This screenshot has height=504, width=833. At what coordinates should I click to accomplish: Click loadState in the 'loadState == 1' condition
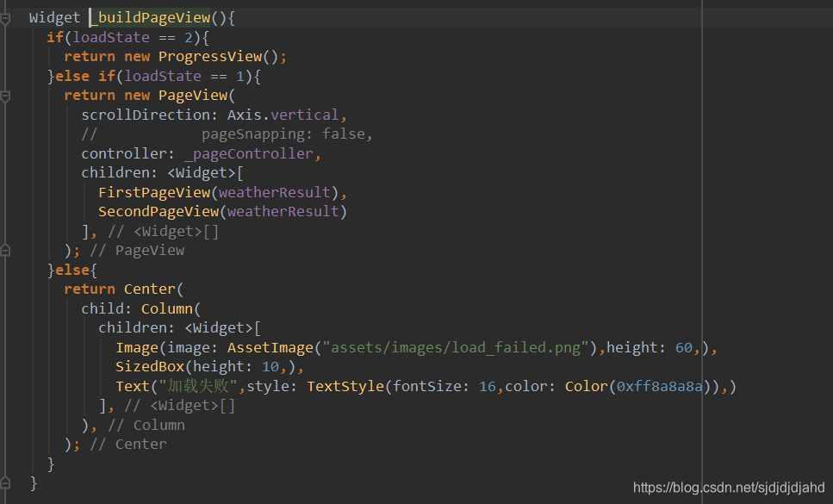tap(163, 77)
